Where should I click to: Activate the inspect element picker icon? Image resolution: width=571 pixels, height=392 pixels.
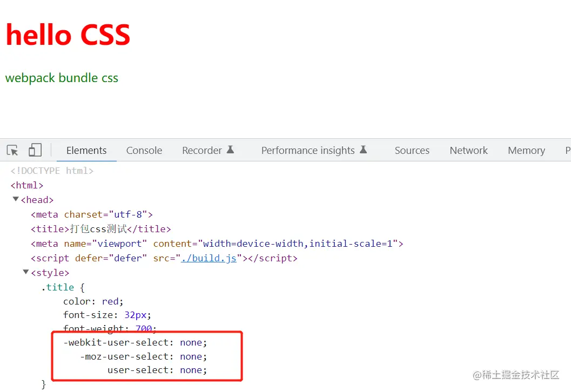point(12,150)
